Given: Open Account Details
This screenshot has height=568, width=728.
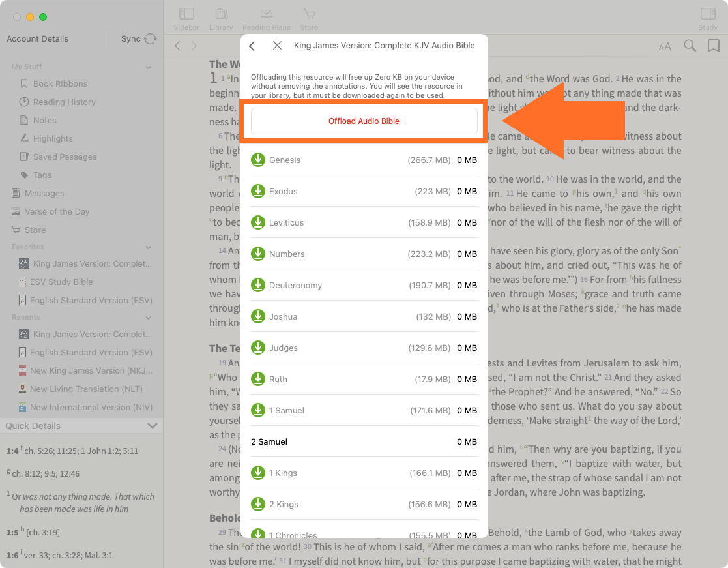Looking at the screenshot, I should tap(37, 39).
